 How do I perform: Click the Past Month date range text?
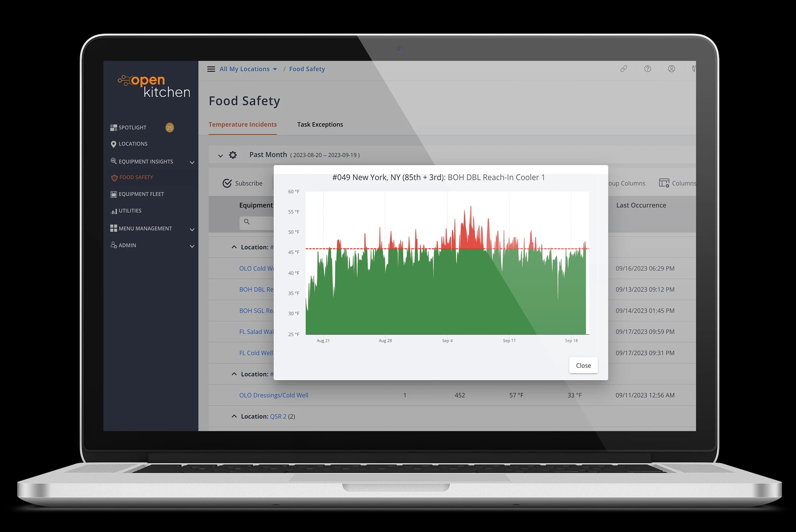pyautogui.click(x=325, y=155)
